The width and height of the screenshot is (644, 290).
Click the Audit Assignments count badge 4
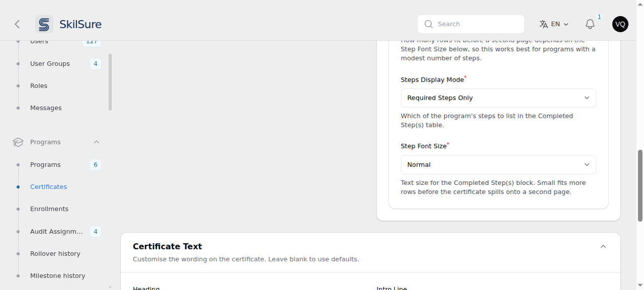[96, 232]
